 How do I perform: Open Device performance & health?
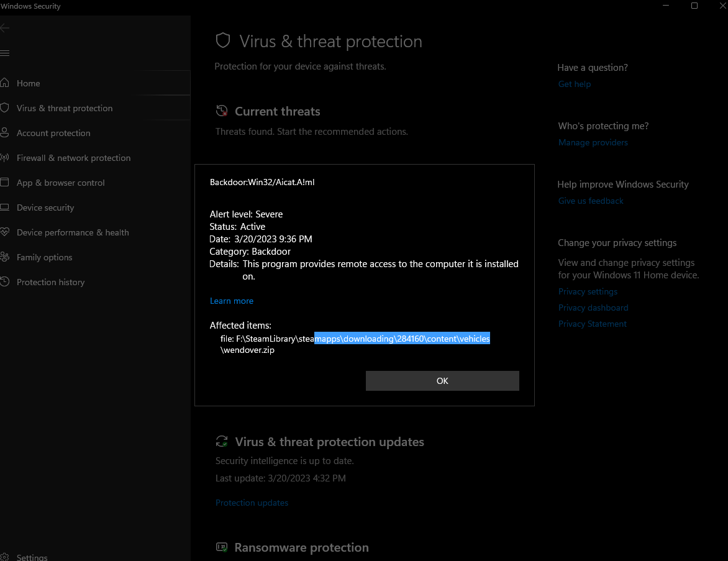[73, 233]
